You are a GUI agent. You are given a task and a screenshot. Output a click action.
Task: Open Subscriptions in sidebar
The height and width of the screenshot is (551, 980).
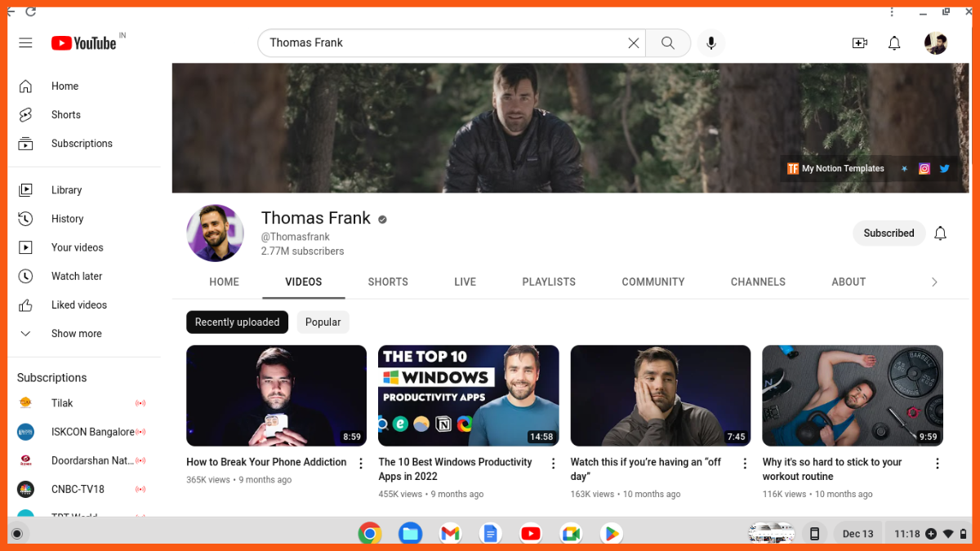84,144
